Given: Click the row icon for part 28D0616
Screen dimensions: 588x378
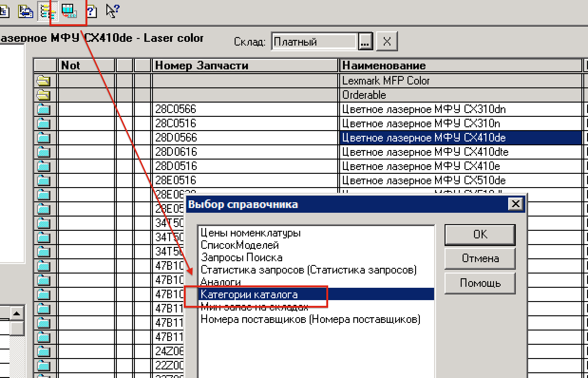Looking at the screenshot, I should click(44, 152).
